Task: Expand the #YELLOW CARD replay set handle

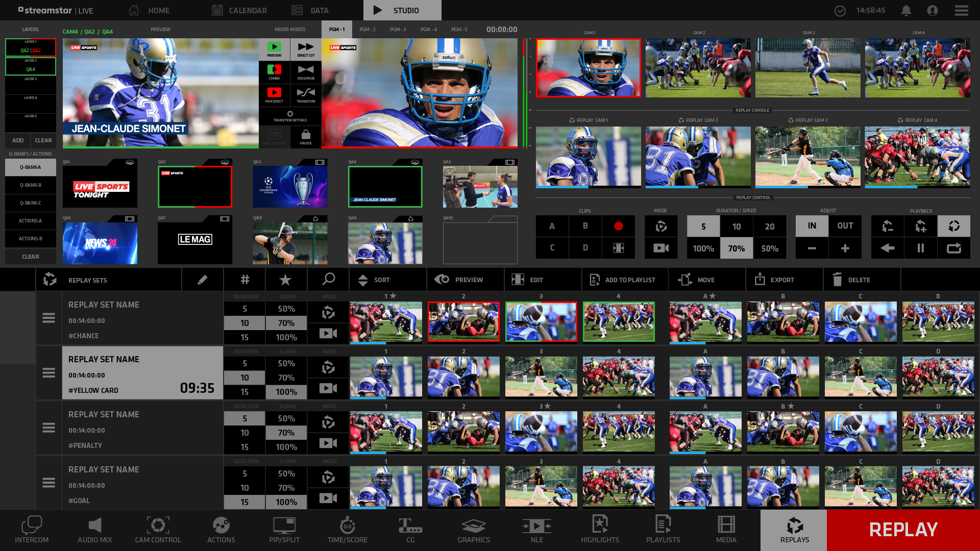Action: pyautogui.click(x=48, y=373)
